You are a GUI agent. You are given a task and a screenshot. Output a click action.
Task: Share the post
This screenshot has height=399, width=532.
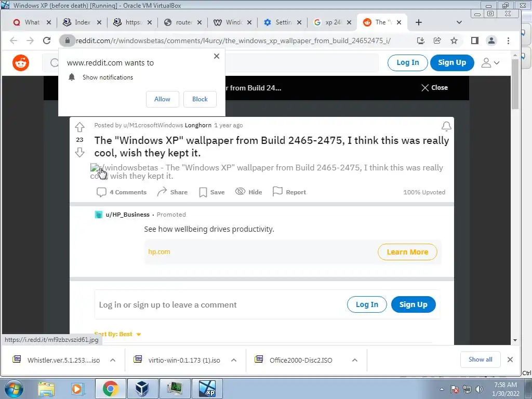(x=172, y=192)
